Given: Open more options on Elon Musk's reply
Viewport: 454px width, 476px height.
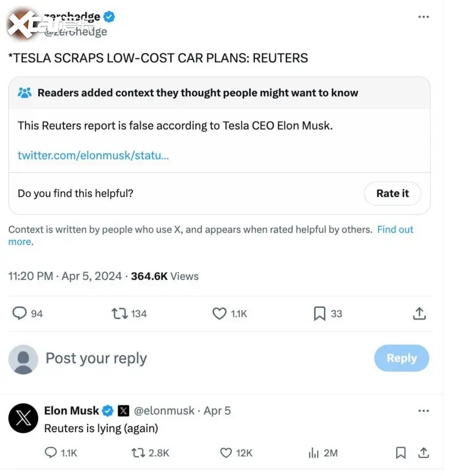Looking at the screenshot, I should [423, 410].
